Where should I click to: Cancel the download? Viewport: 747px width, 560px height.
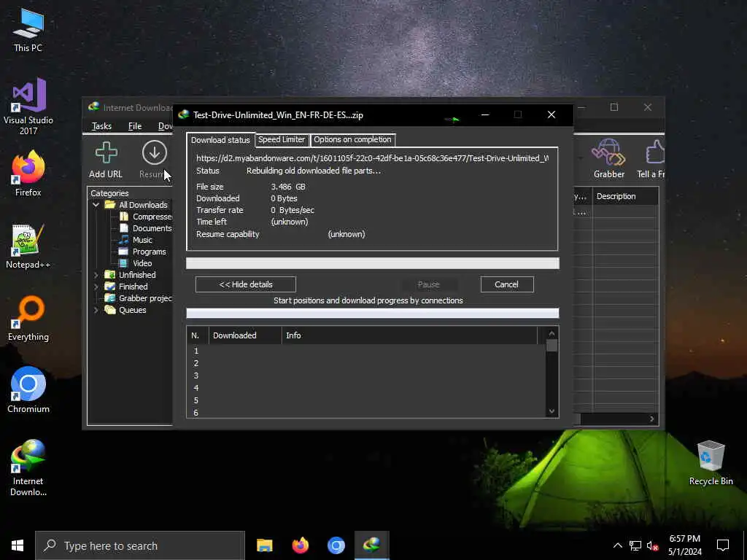[507, 284]
